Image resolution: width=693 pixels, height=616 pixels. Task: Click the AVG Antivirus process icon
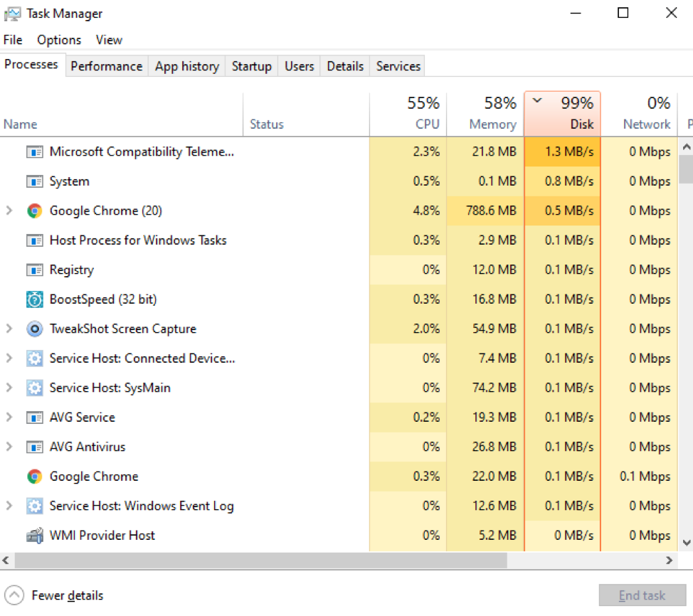(34, 447)
